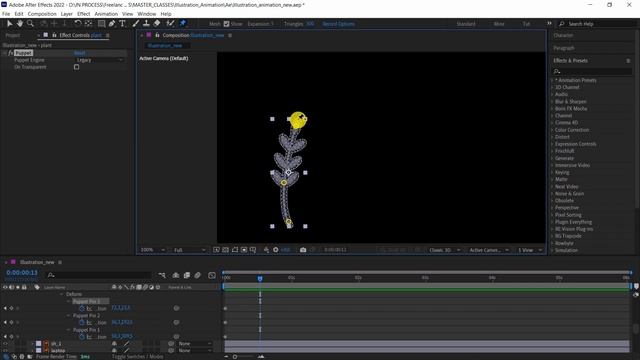The width and height of the screenshot is (640, 360).
Task: Click the Effects & Presets search field
Action: point(592,71)
